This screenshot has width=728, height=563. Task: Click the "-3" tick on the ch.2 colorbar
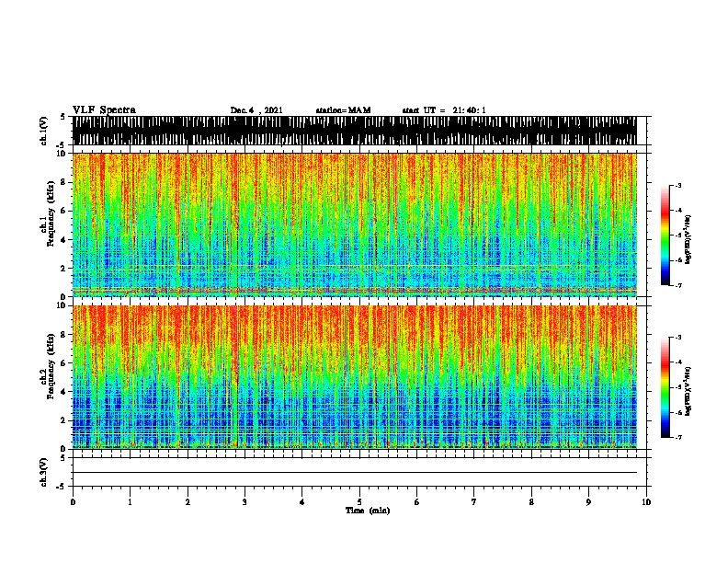click(677, 338)
